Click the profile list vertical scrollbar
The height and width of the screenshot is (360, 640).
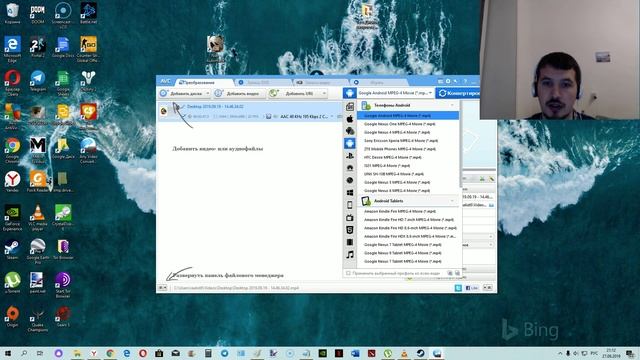tap(461, 143)
